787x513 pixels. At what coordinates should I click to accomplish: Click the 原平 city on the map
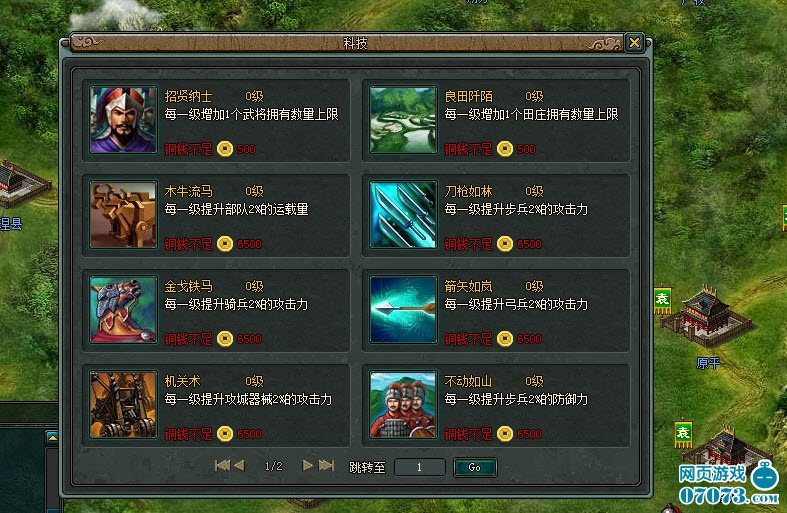[x=706, y=318]
